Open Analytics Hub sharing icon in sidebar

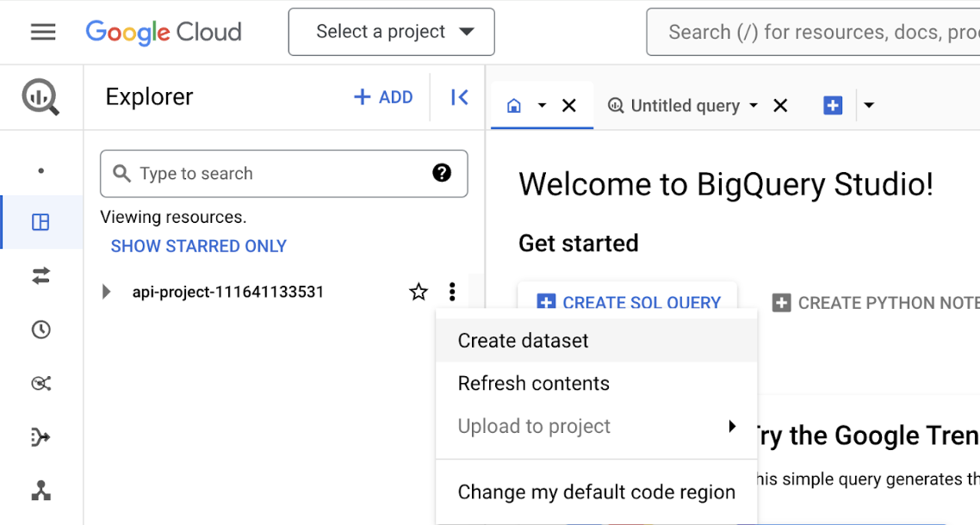pos(41,383)
